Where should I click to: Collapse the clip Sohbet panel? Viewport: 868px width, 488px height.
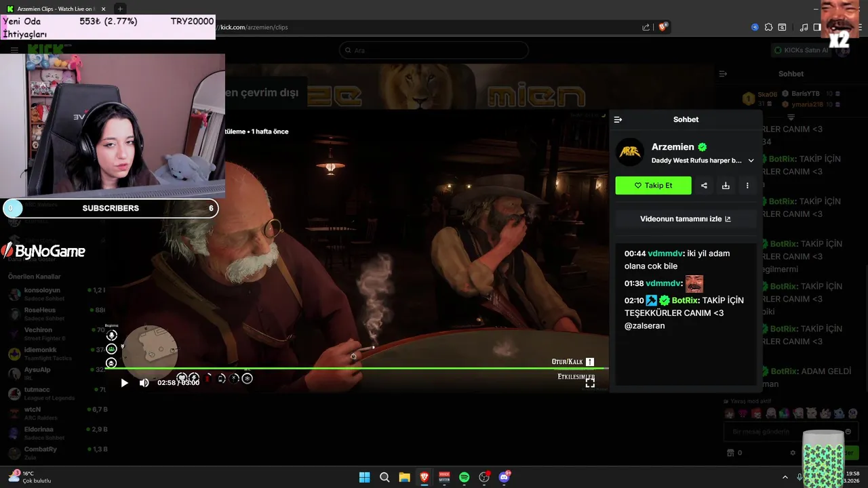618,119
